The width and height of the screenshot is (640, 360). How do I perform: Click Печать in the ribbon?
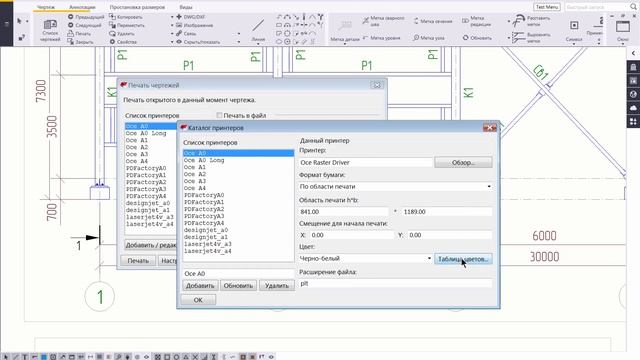point(80,33)
